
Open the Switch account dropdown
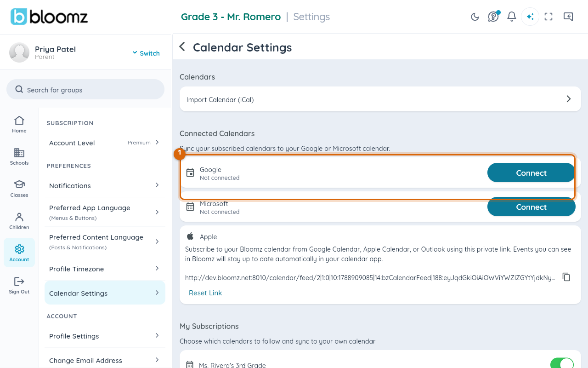[x=146, y=53]
